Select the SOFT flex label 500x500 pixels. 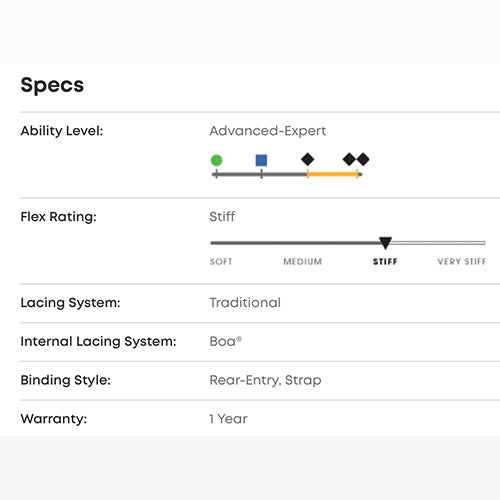(x=221, y=262)
